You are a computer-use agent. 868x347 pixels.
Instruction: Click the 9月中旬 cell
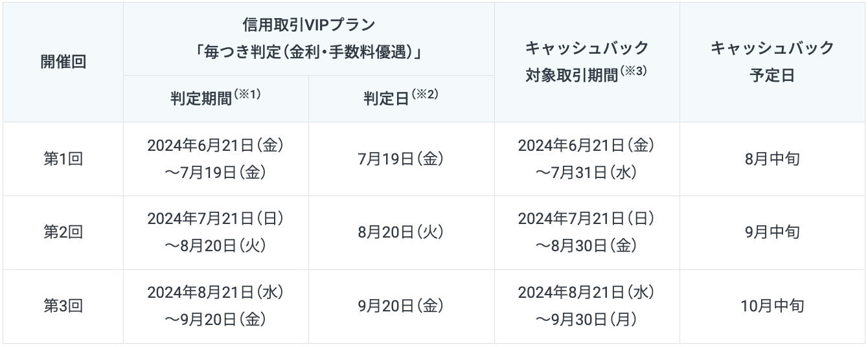coord(773,232)
